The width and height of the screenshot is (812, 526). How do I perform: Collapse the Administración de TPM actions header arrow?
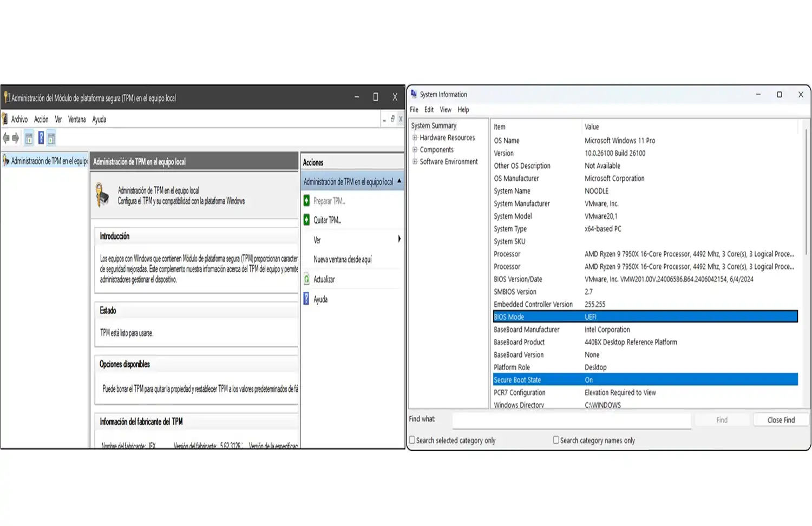pos(400,181)
